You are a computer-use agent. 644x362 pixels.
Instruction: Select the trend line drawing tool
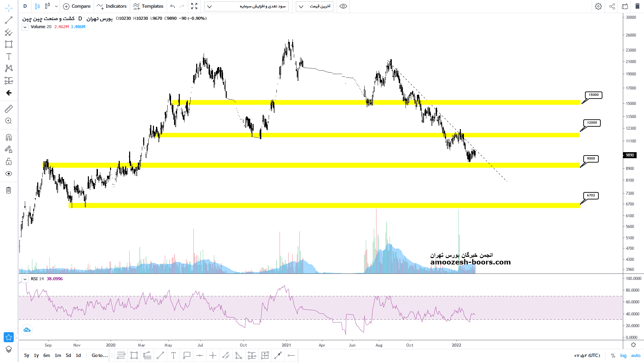(x=9, y=20)
